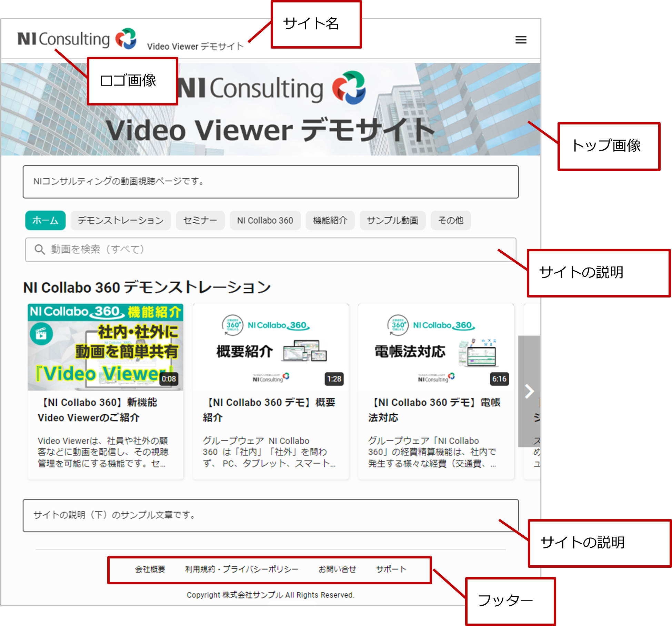Click the Video Viewer デモサイト site name

[195, 46]
